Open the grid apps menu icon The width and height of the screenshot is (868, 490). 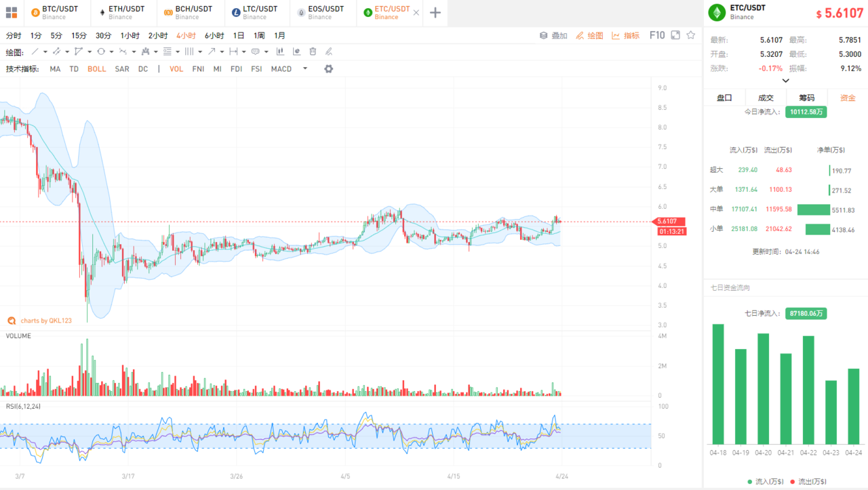[12, 12]
